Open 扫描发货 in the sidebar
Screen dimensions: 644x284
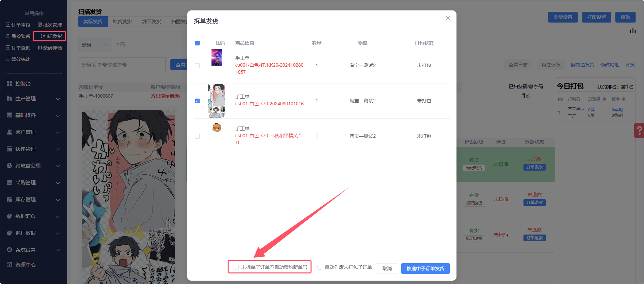(x=50, y=36)
